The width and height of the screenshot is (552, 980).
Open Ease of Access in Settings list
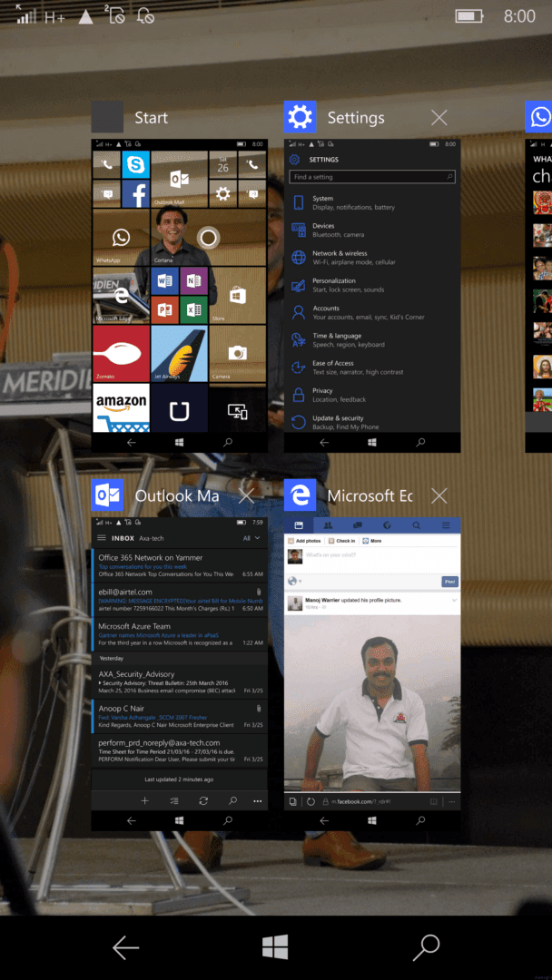pyautogui.click(x=372, y=367)
